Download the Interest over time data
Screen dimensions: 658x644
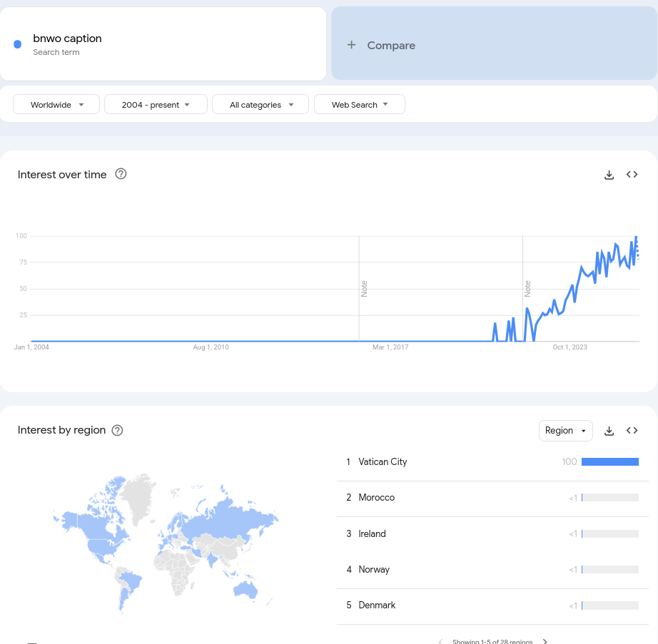tap(609, 175)
